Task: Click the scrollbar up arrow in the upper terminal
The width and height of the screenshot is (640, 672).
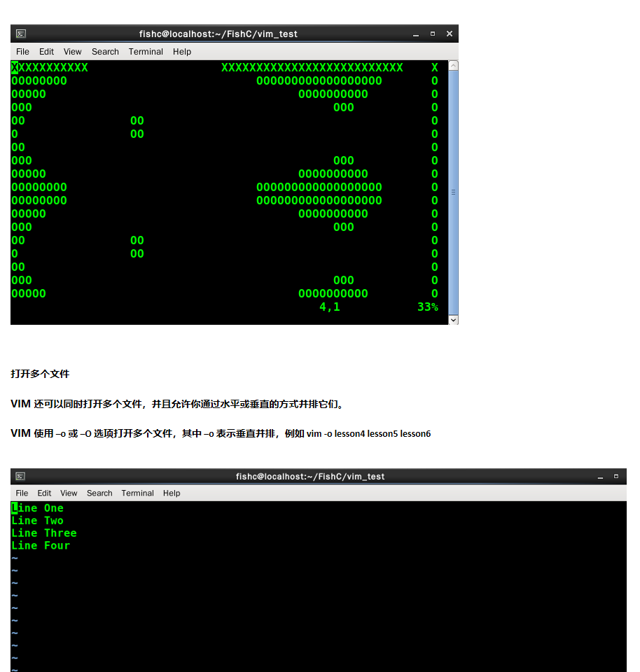Action: pos(453,66)
